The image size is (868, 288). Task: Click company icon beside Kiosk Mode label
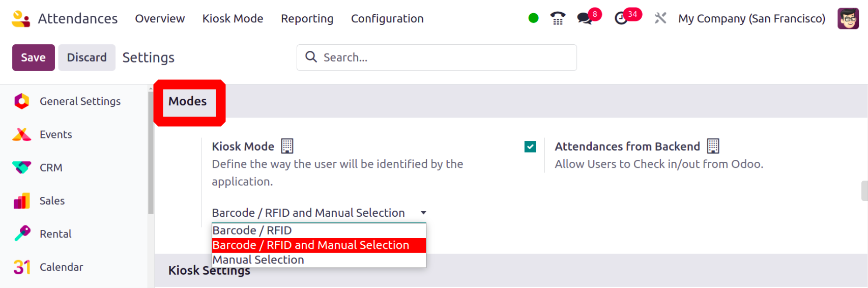[287, 146]
